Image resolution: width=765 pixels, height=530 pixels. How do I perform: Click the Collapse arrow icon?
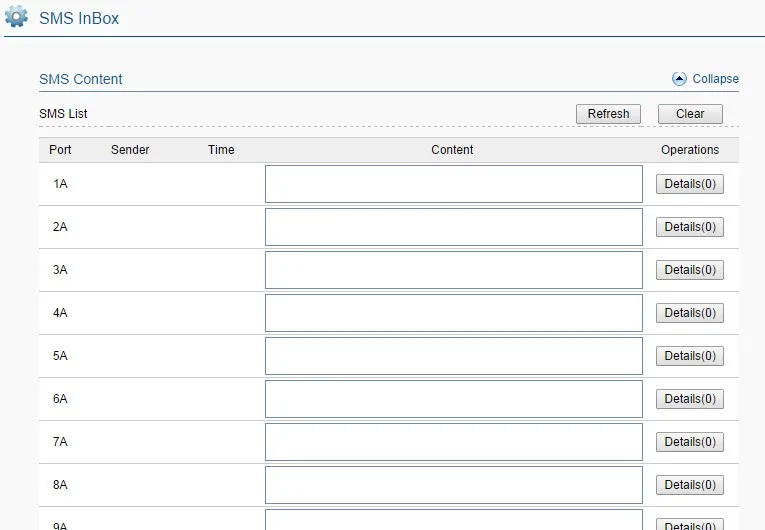pyautogui.click(x=680, y=79)
